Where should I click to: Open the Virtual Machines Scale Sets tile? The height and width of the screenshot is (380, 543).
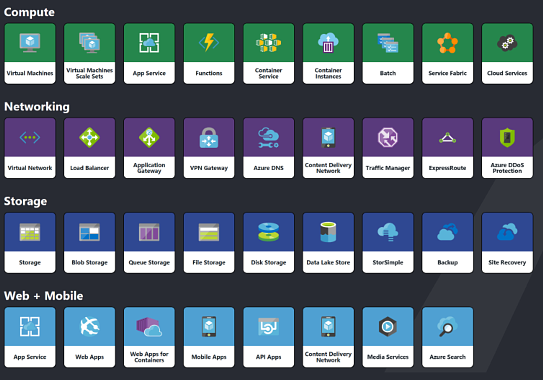(89, 54)
